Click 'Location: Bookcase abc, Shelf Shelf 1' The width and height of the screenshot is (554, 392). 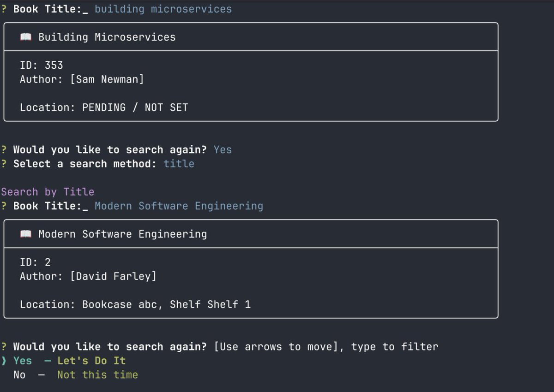(135, 304)
